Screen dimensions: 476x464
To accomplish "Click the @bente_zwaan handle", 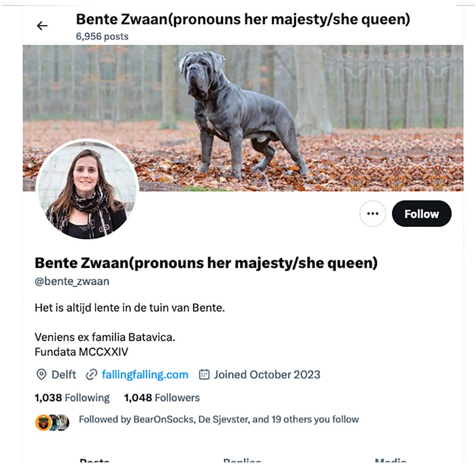I will (72, 281).
